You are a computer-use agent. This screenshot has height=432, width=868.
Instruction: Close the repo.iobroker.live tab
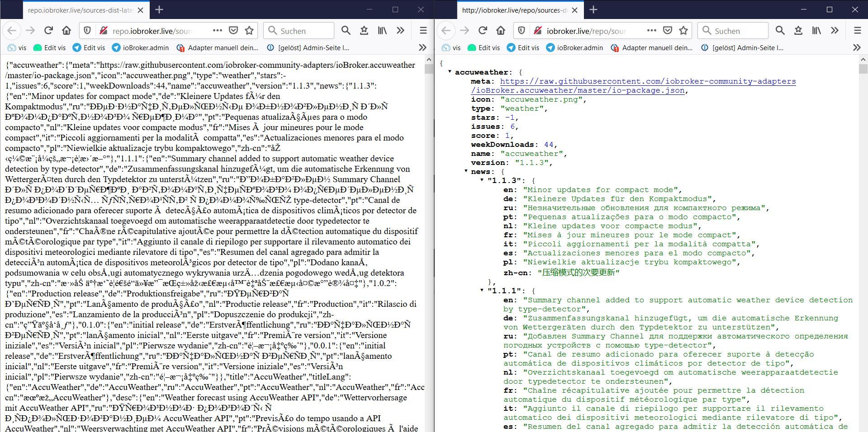(141, 10)
